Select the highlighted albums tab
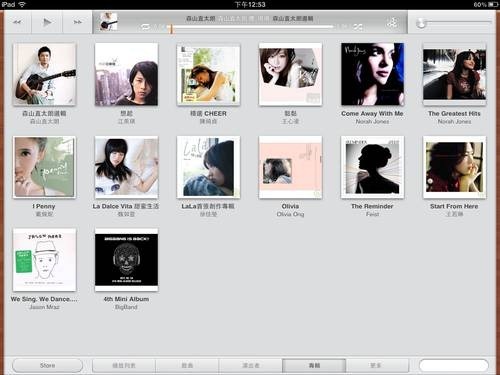The height and width of the screenshot is (375, 500). click(314, 366)
